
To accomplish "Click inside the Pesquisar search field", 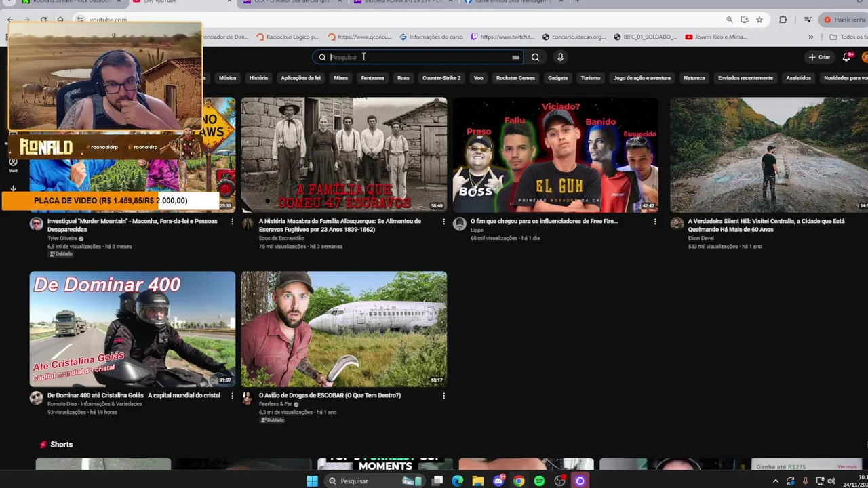I will coord(417,57).
